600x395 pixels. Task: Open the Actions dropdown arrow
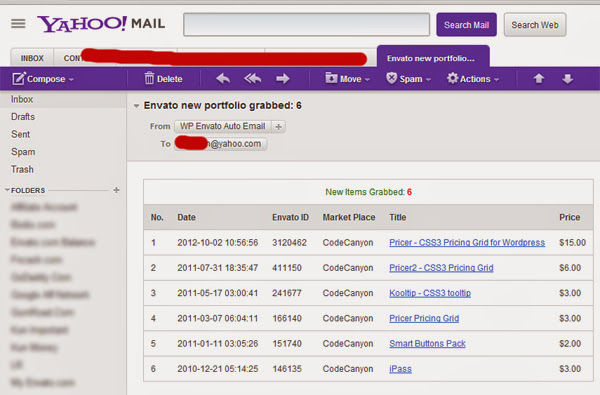click(496, 80)
